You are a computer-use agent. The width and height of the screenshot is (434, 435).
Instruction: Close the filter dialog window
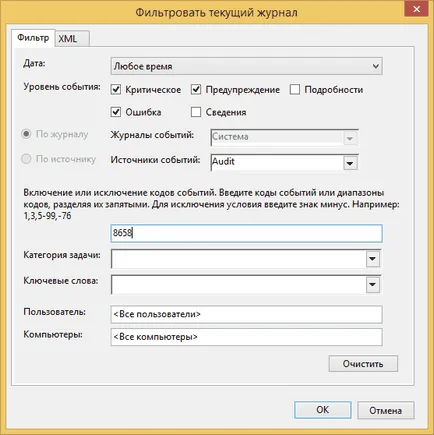coord(416,9)
